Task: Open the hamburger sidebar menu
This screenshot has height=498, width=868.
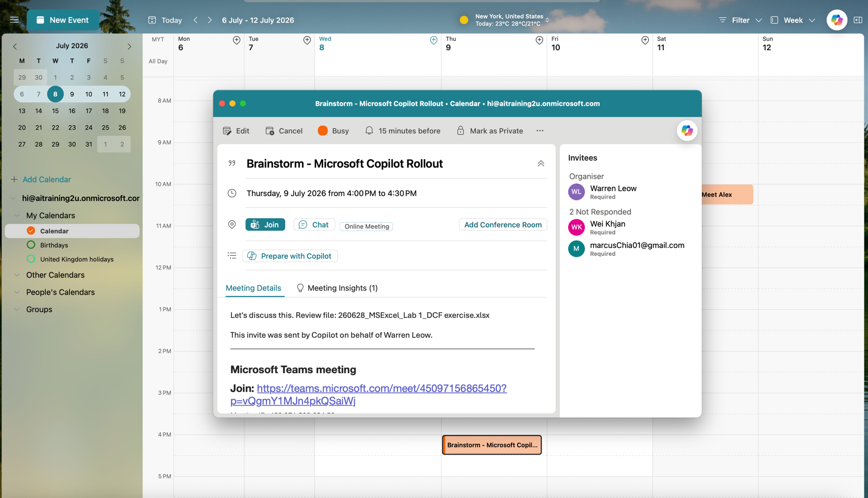Action: coord(14,20)
